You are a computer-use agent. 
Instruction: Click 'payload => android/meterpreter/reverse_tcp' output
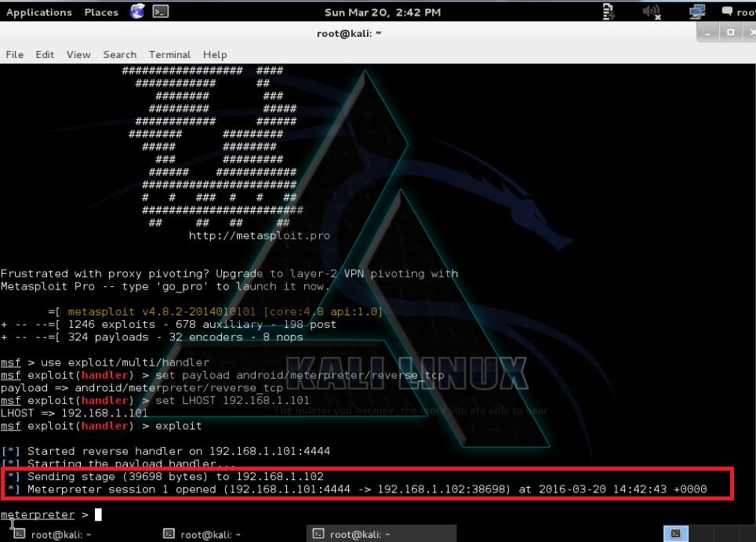tap(141, 388)
